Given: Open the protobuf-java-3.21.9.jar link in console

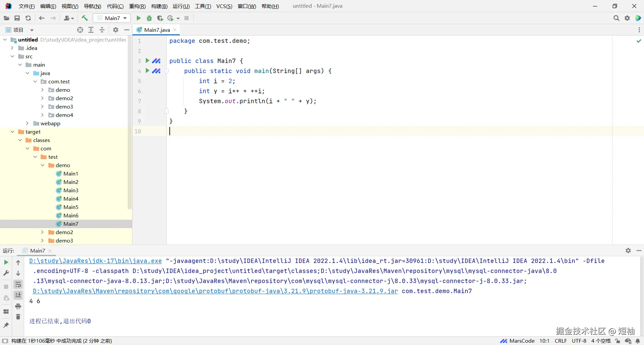Looking at the screenshot, I should point(215,291).
